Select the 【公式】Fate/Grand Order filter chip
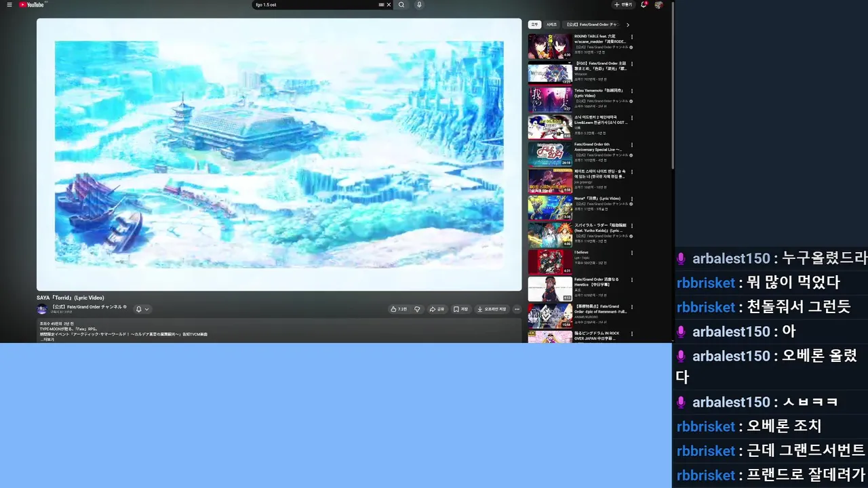 click(x=592, y=24)
